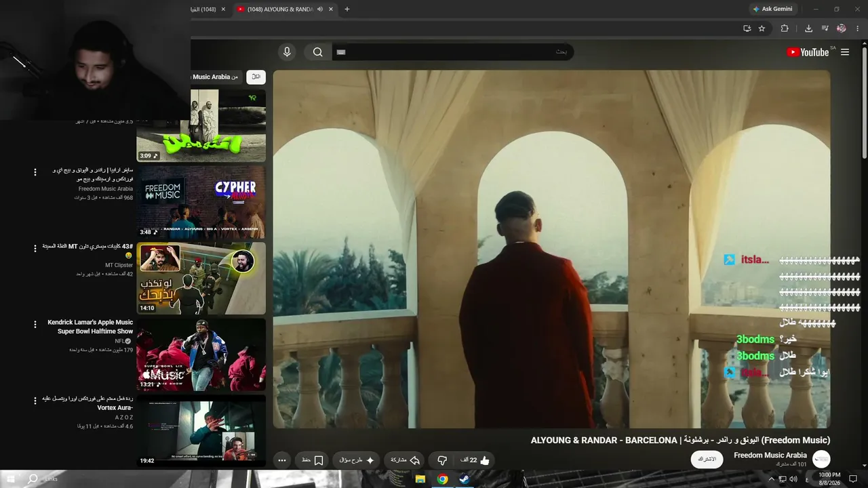This screenshot has width=868, height=488.
Task: Open the MT Clipster 14:10 thumbnail
Action: click(201, 278)
